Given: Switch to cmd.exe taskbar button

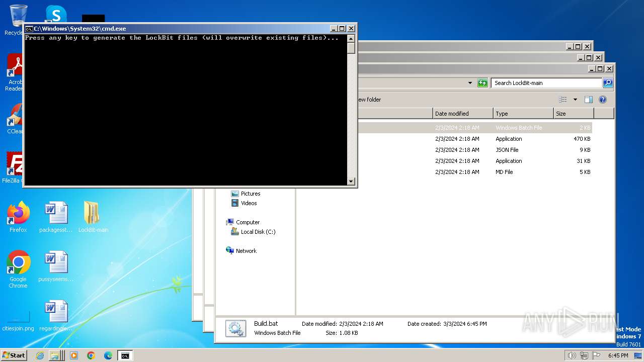Looking at the screenshot, I should (125, 355).
